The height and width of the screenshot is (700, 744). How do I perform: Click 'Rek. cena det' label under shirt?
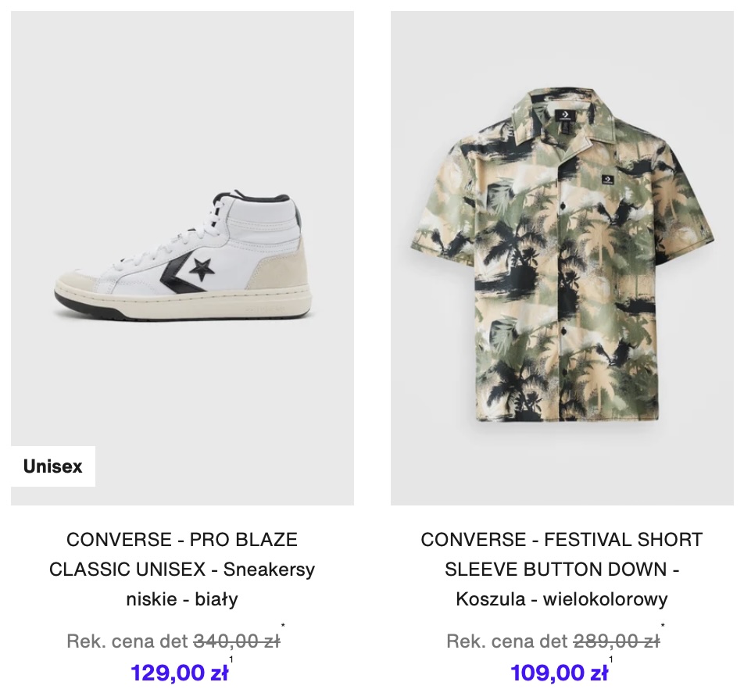tap(506, 641)
